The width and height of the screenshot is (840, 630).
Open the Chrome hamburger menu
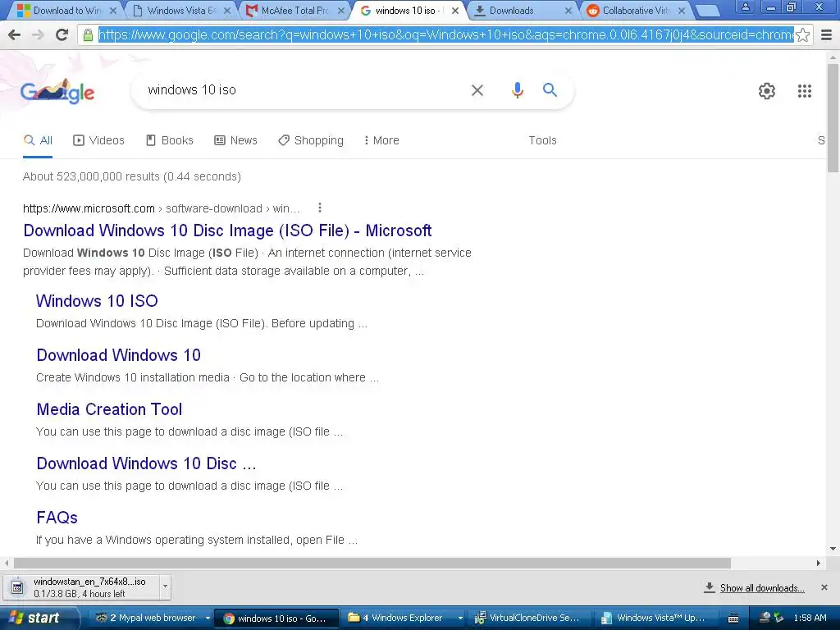click(827, 34)
